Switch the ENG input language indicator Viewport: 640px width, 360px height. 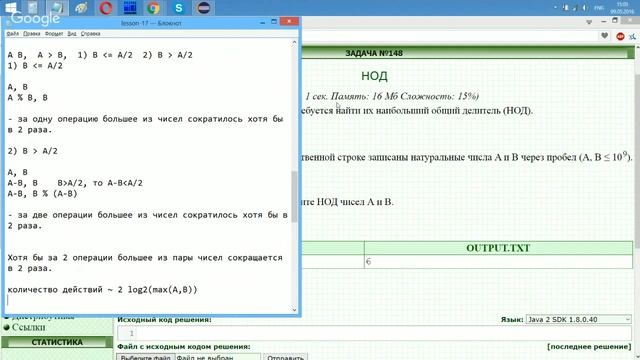[x=599, y=8]
